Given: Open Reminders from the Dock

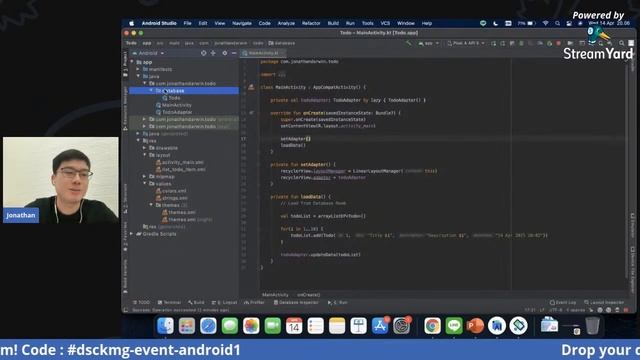Looking at the screenshot, I should [x=316, y=326].
